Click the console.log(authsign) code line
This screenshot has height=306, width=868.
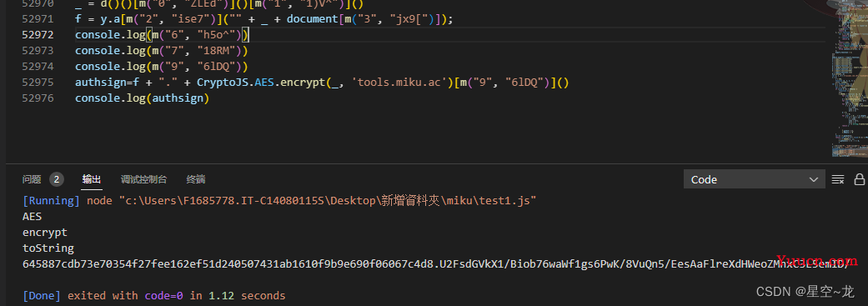click(x=143, y=98)
